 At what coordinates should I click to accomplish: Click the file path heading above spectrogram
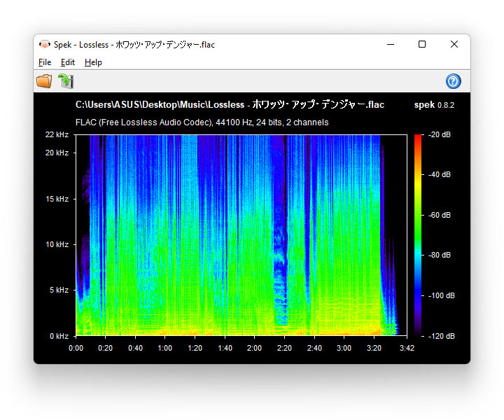tap(230, 105)
